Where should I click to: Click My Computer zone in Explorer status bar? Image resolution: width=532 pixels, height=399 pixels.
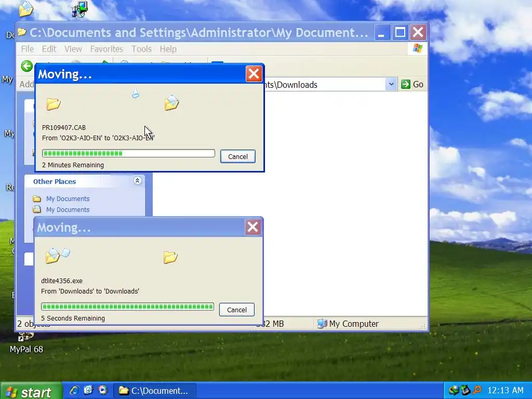[348, 324]
